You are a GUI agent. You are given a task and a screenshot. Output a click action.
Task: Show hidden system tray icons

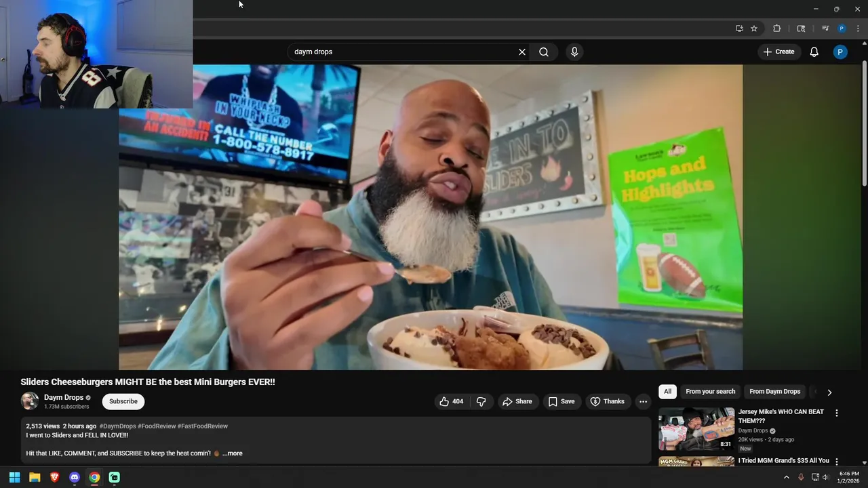click(x=787, y=477)
